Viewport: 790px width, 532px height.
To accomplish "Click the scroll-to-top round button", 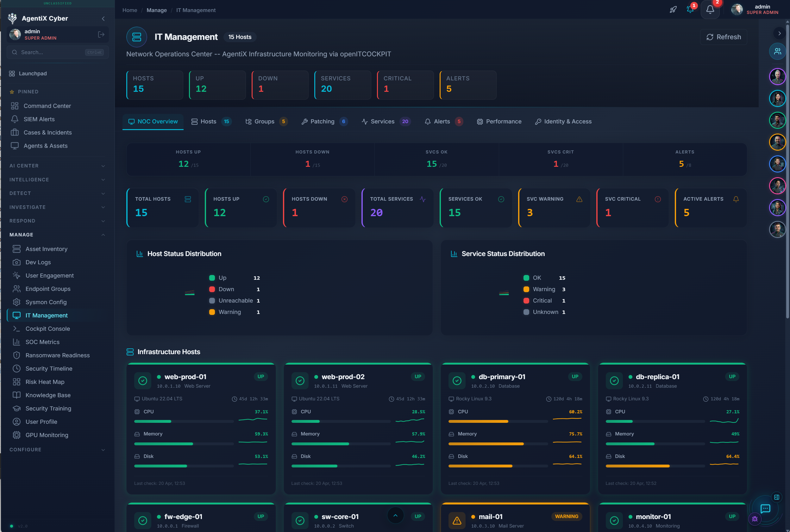I will [395, 515].
